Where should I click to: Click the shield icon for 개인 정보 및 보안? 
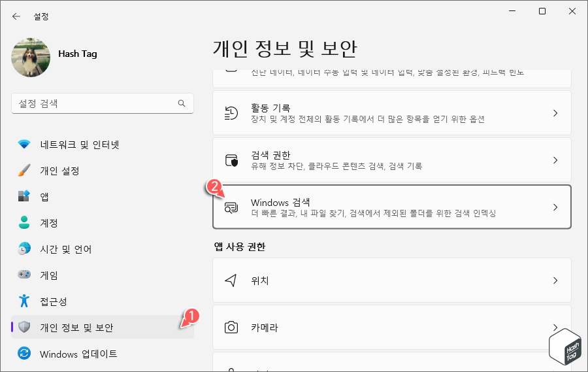[24, 327]
